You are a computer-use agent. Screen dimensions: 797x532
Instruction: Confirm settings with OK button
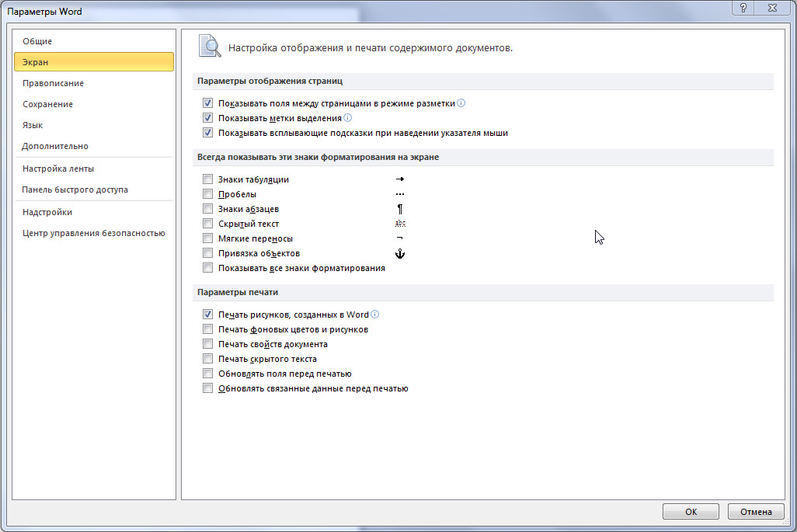[x=691, y=512]
